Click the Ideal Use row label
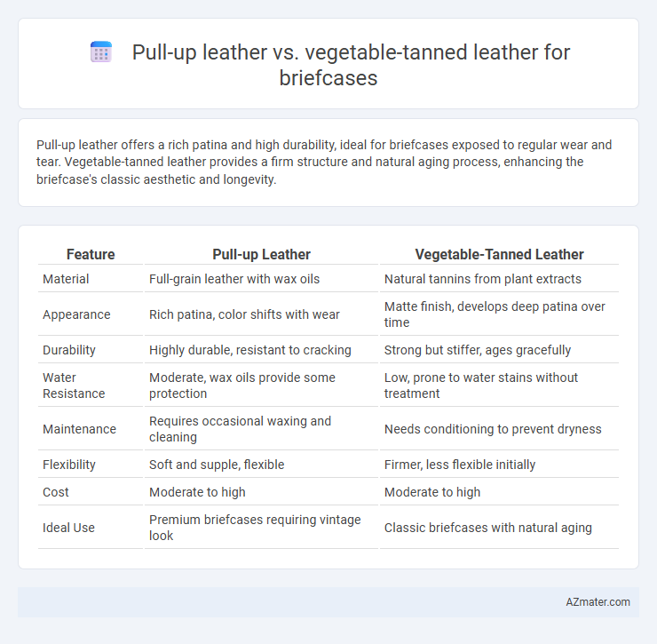The height and width of the screenshot is (644, 657). click(68, 528)
